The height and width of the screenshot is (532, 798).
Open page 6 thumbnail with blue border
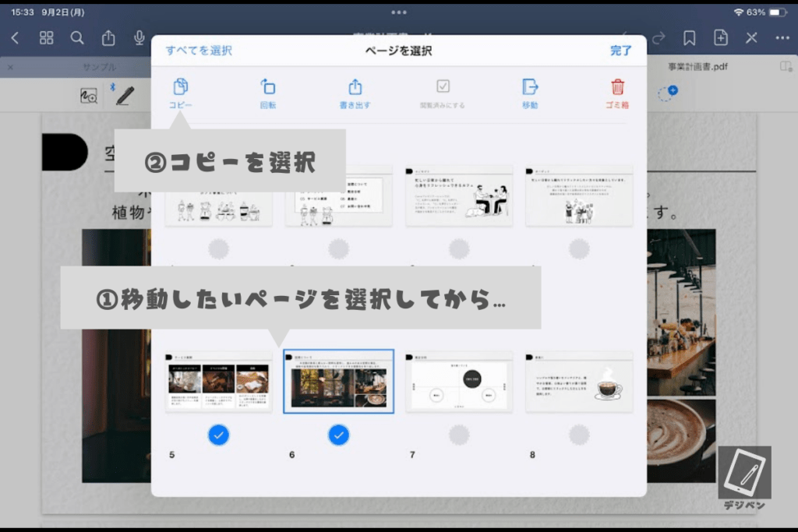[339, 382]
